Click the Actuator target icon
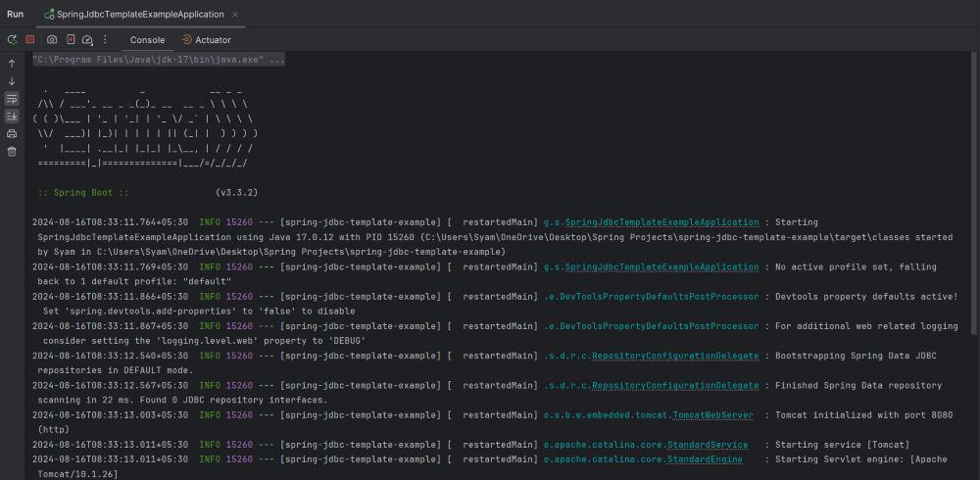The image size is (980, 480). [186, 39]
